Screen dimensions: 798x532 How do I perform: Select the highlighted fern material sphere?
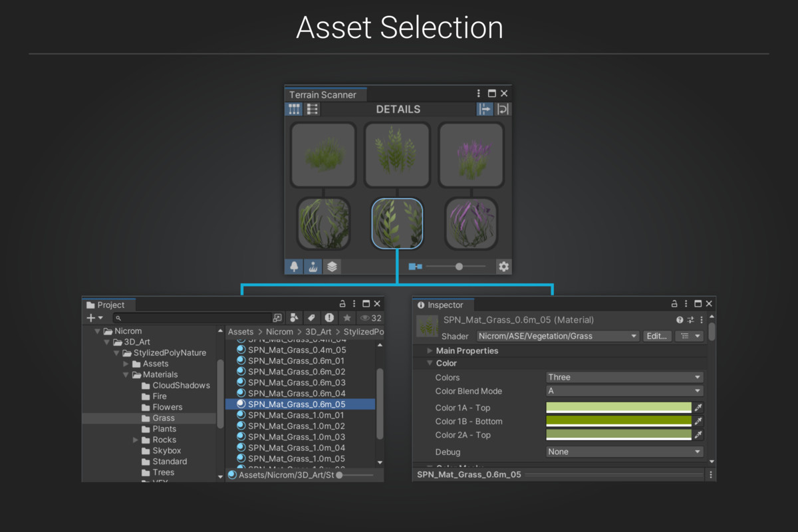(x=397, y=223)
